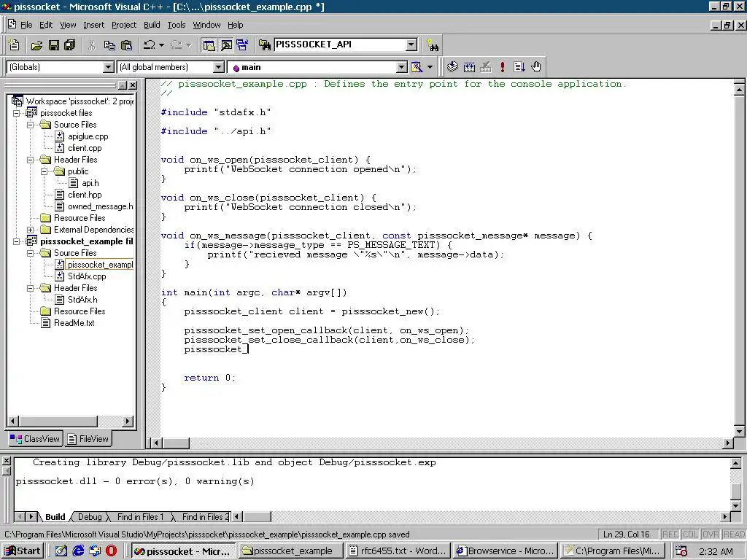Collapse the public header folder

tap(44, 171)
